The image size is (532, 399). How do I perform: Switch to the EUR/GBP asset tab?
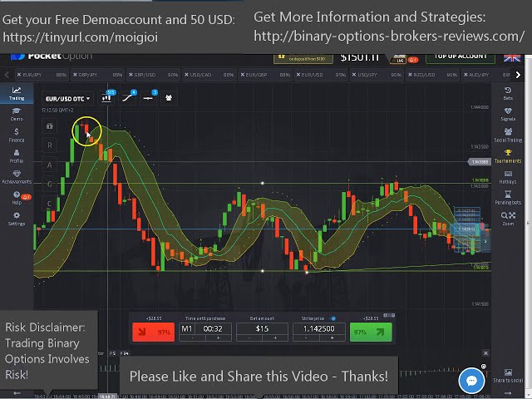coord(265,75)
